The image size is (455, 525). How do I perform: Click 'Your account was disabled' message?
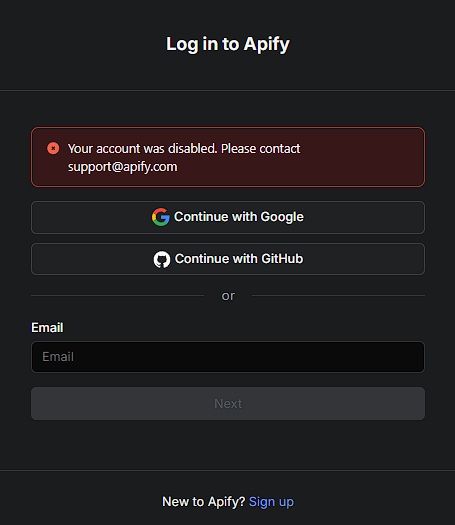pyautogui.click(x=142, y=148)
